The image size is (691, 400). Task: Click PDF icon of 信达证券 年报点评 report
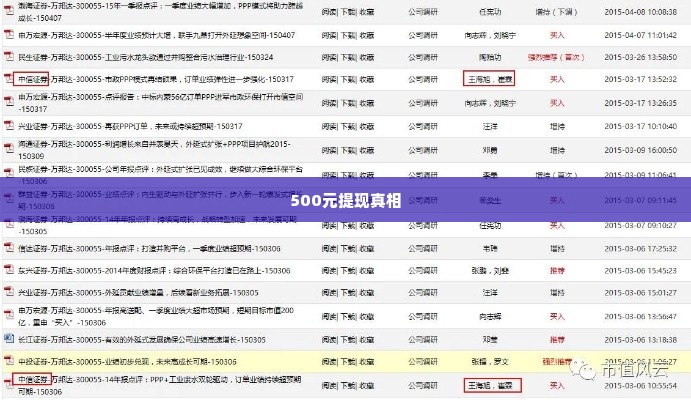pos(9,248)
